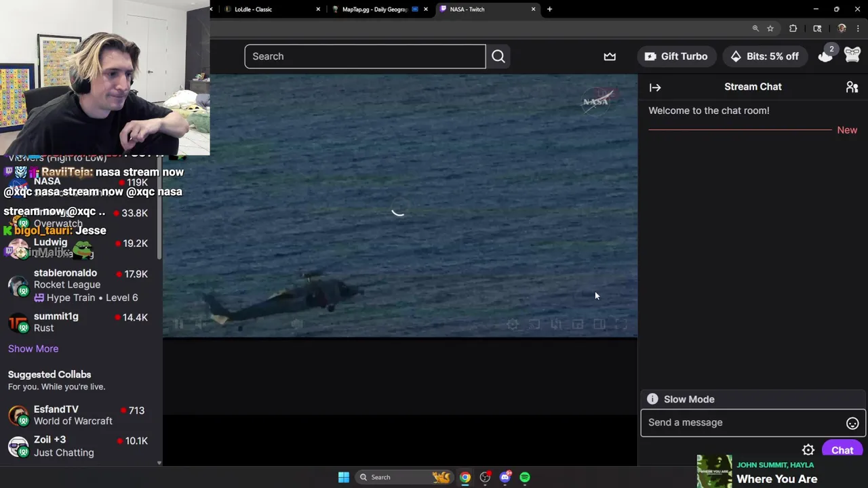Close the NASA - Twitch tab
This screenshot has width=868, height=488.
pos(533,9)
